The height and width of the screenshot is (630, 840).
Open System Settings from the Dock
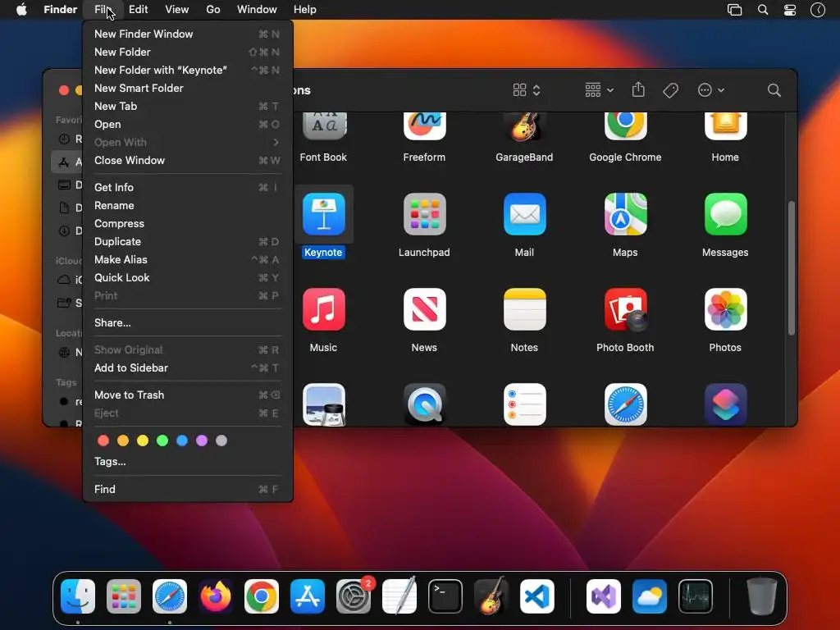point(354,596)
